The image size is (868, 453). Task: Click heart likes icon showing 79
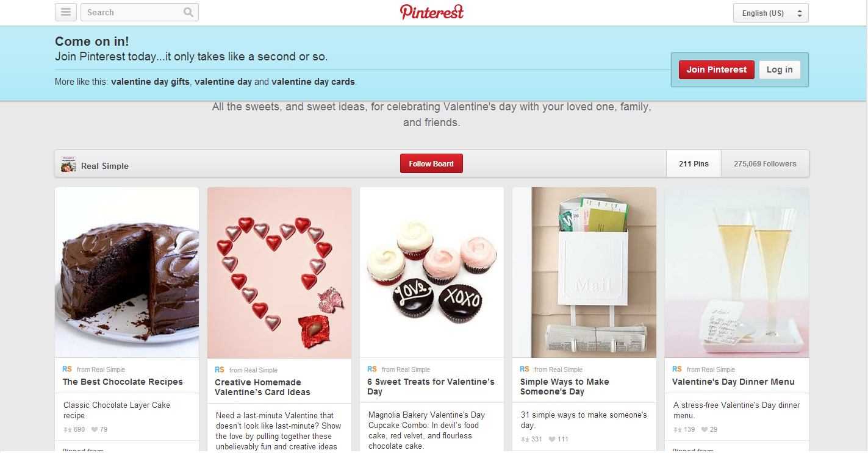[x=95, y=430]
